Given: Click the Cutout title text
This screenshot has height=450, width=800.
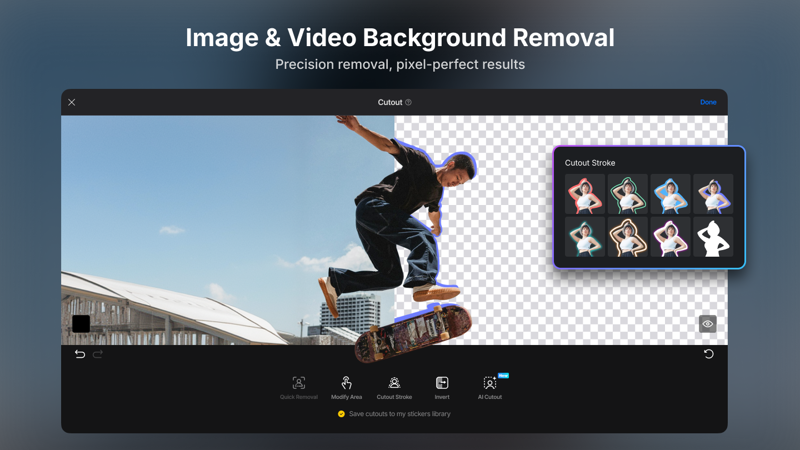Looking at the screenshot, I should 390,103.
